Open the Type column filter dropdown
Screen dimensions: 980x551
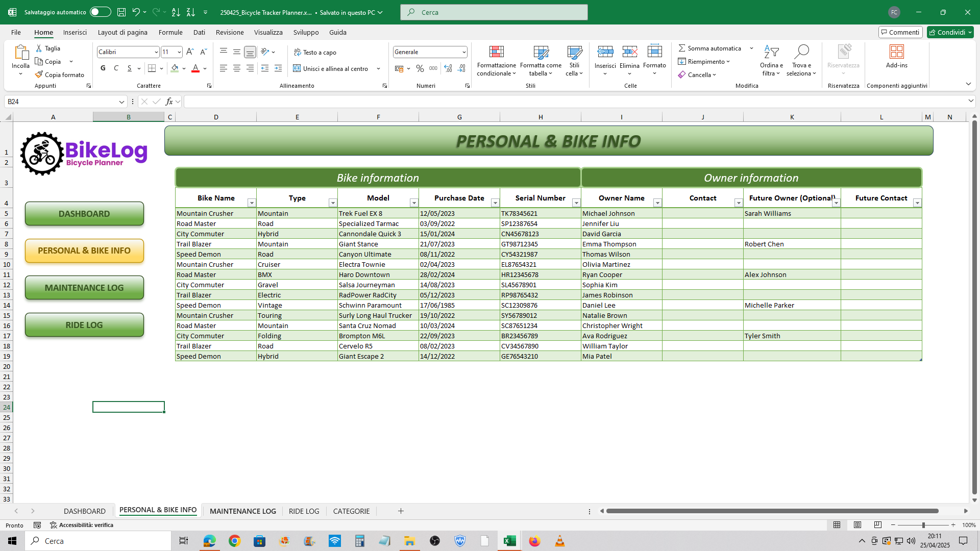pos(333,203)
